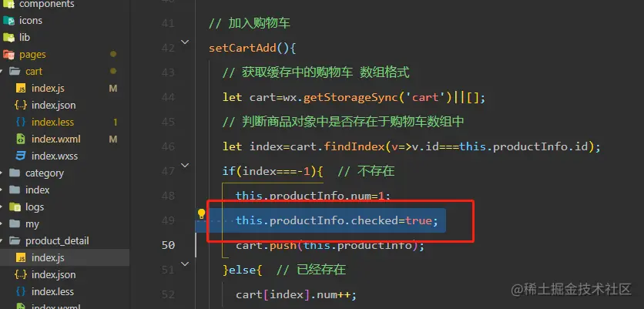The height and width of the screenshot is (309, 644).
Task: Click the wx identifier on line 44
Action: [x=290, y=98]
